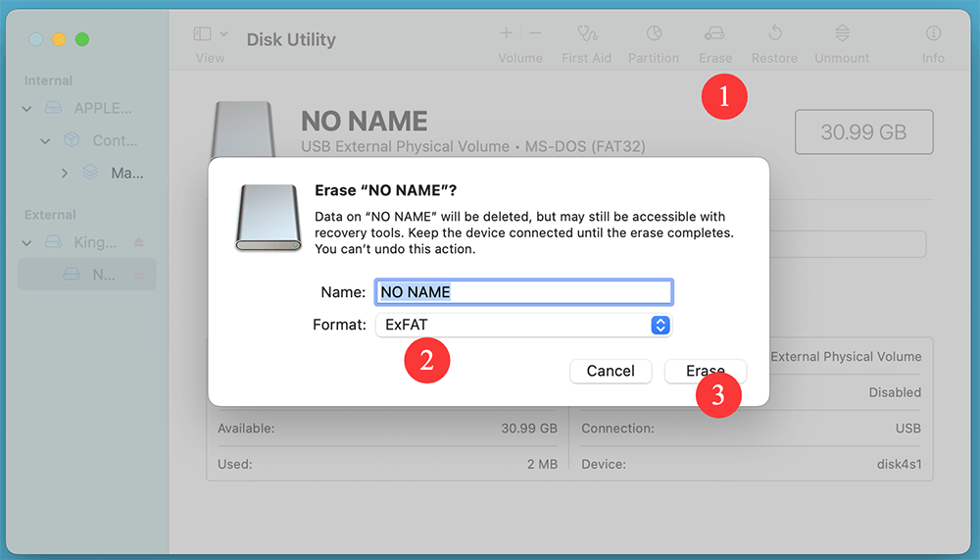The height and width of the screenshot is (560, 980).
Task: Open the Format dropdown showing ExFAT
Action: 523,325
